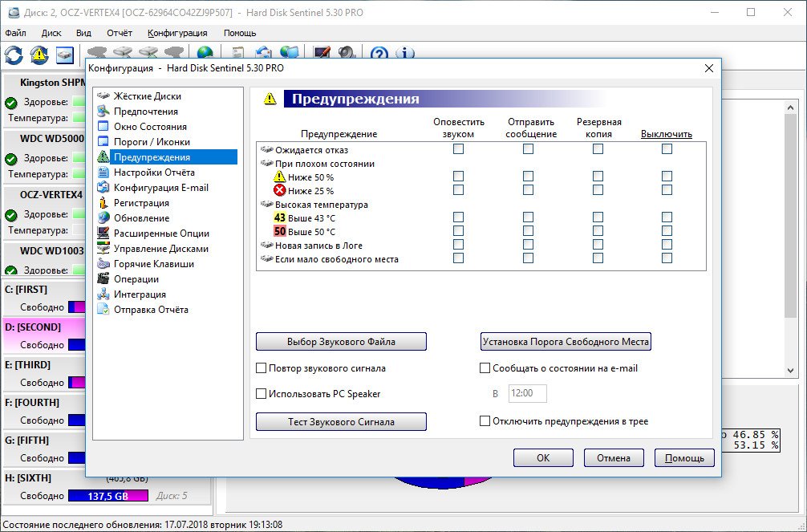Select Жёсткие Диски in the configuration list
Viewport: 807px width, 532px height.
pyautogui.click(x=147, y=96)
